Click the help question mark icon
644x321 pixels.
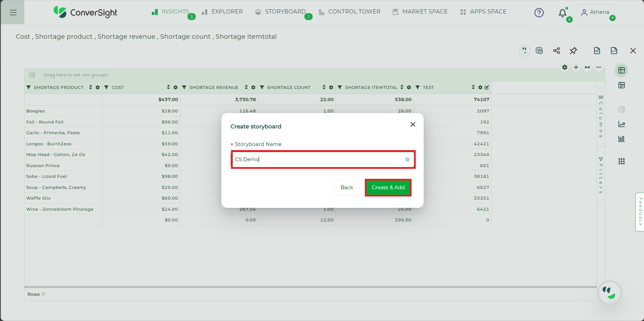click(x=539, y=13)
